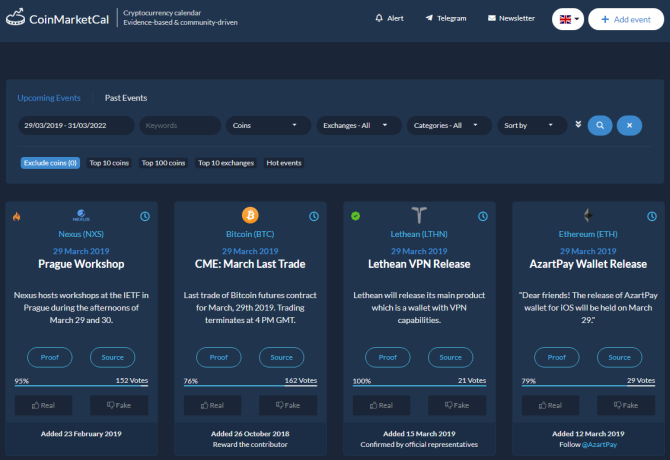Open Source for Prague Workshop
This screenshot has height=460, width=670.
(x=112, y=357)
